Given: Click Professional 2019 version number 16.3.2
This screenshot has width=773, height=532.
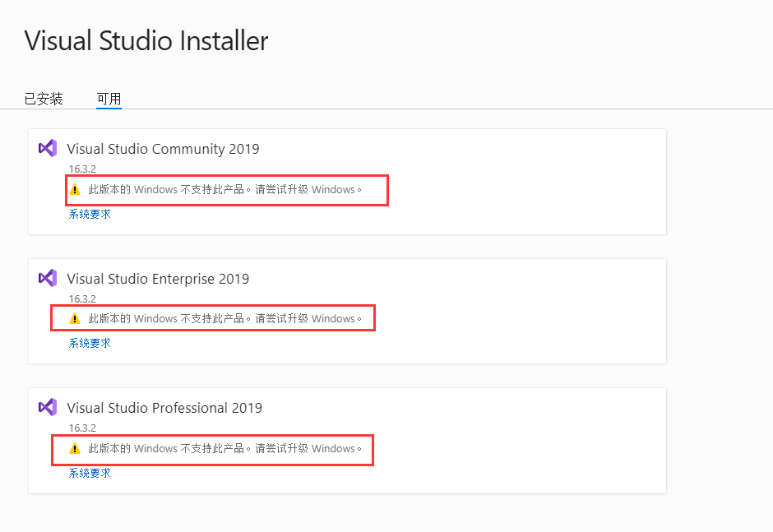Looking at the screenshot, I should click(x=82, y=428).
